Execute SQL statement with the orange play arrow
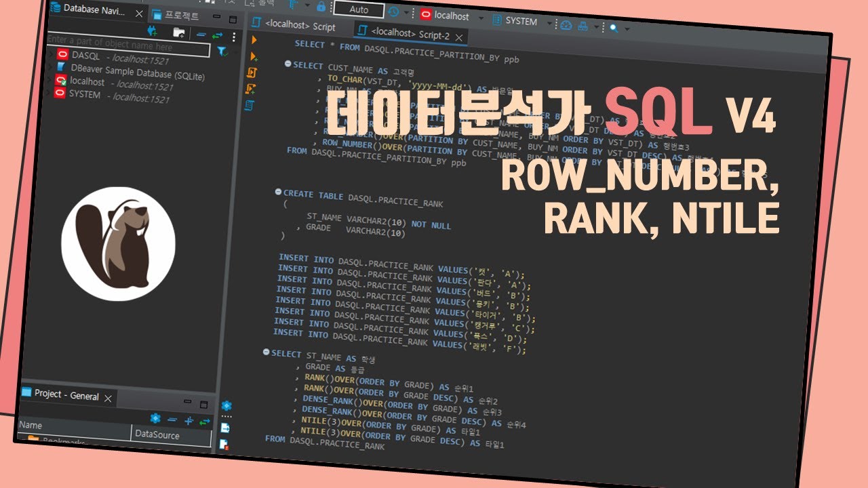 pos(254,41)
